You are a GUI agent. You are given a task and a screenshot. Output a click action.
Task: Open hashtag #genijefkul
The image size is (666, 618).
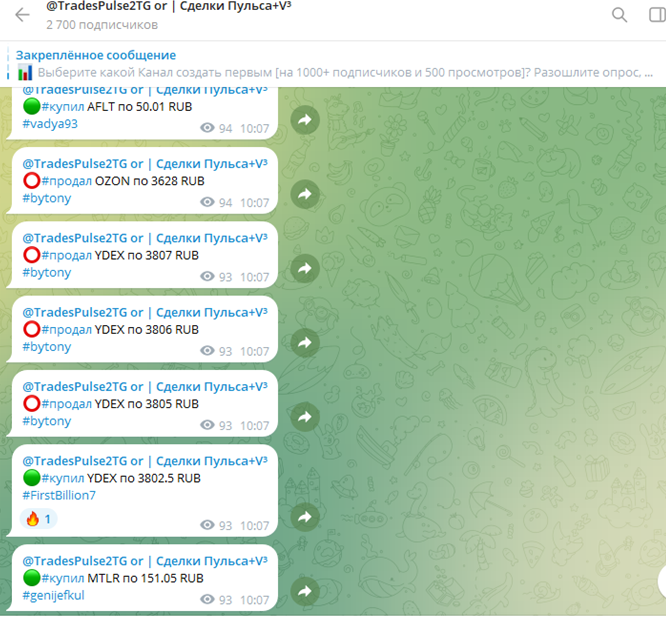pos(54,595)
